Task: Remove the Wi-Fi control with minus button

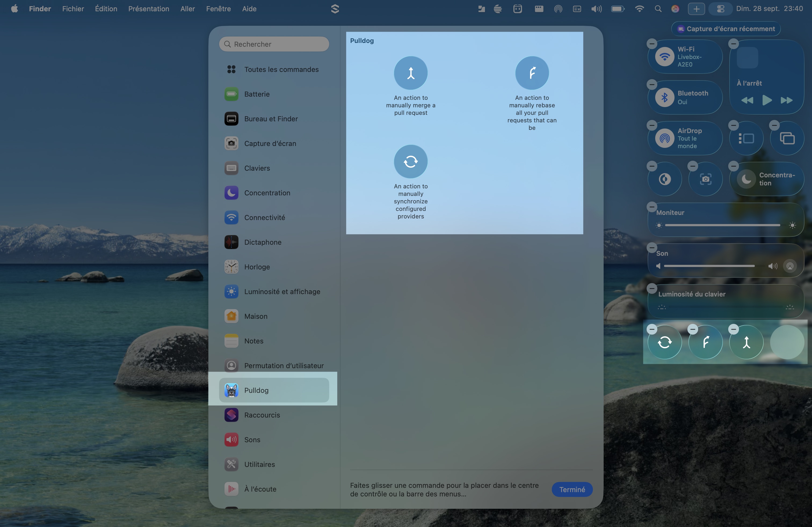Action: point(652,44)
